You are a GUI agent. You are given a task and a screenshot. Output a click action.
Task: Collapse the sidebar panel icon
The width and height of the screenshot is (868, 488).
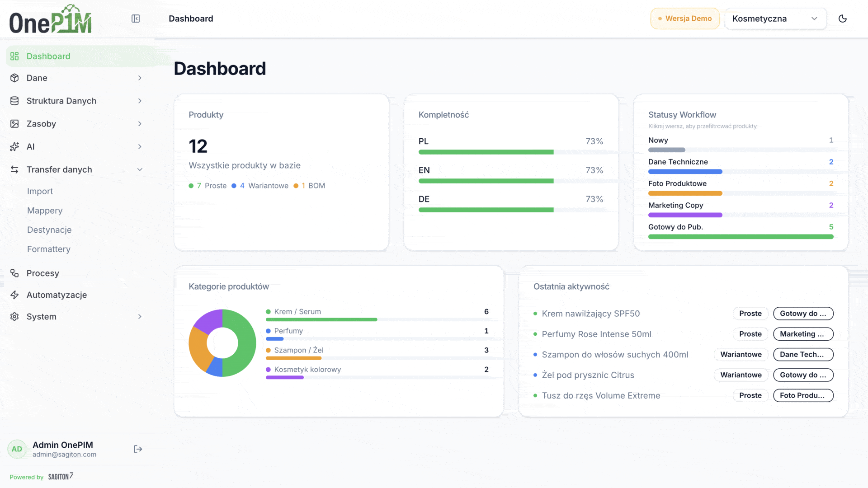[x=136, y=19]
